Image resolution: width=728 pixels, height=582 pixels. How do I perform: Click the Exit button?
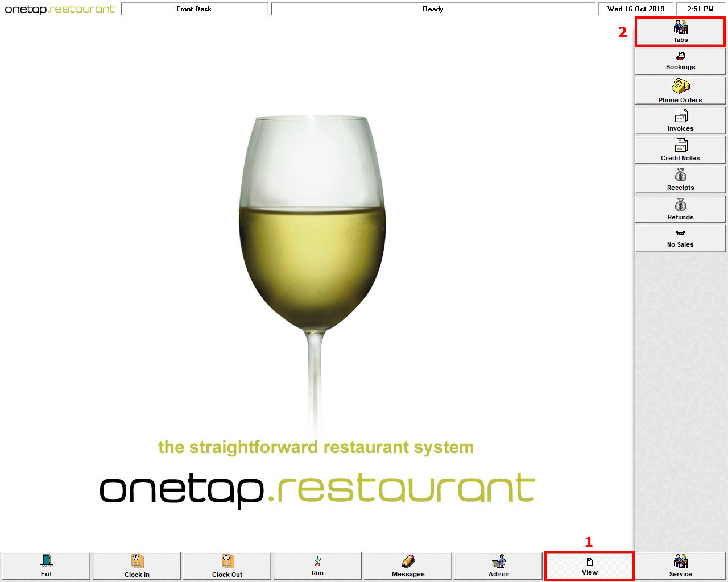coord(45,566)
